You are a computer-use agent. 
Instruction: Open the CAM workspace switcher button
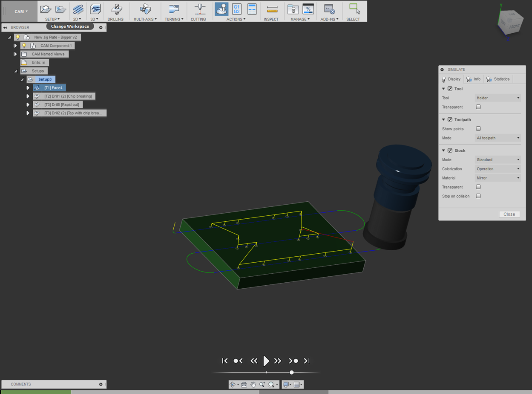pyautogui.click(x=21, y=12)
